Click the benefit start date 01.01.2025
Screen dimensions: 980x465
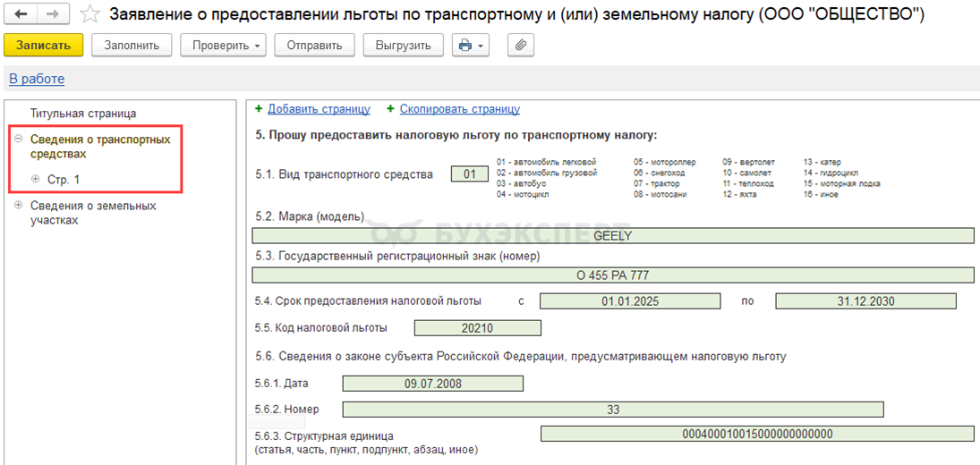(631, 300)
